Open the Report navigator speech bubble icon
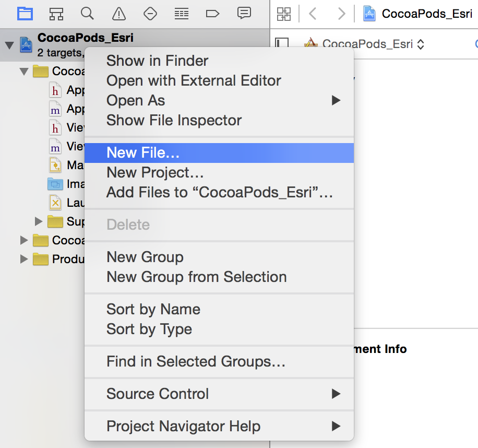This screenshot has height=448, width=478. (x=244, y=14)
